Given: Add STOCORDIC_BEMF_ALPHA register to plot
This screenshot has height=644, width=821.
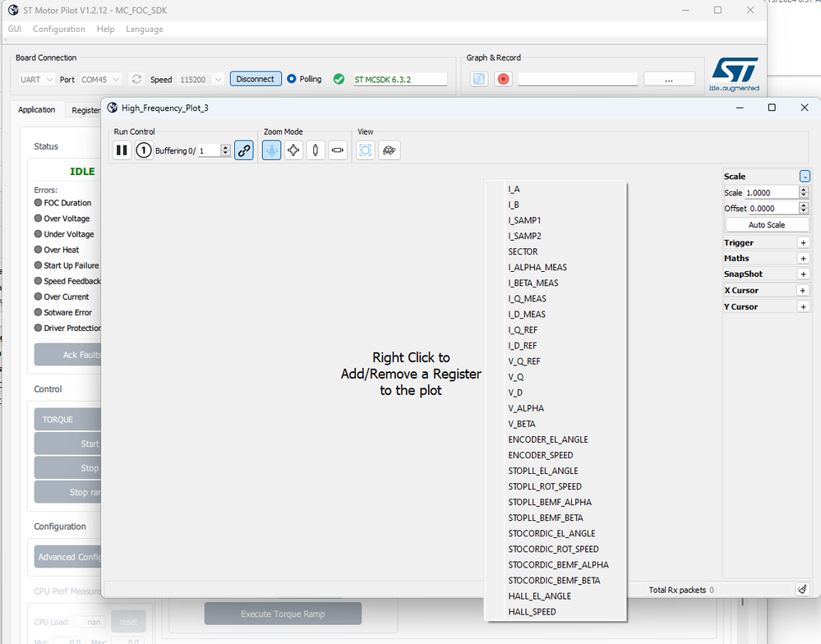Looking at the screenshot, I should (556, 565).
